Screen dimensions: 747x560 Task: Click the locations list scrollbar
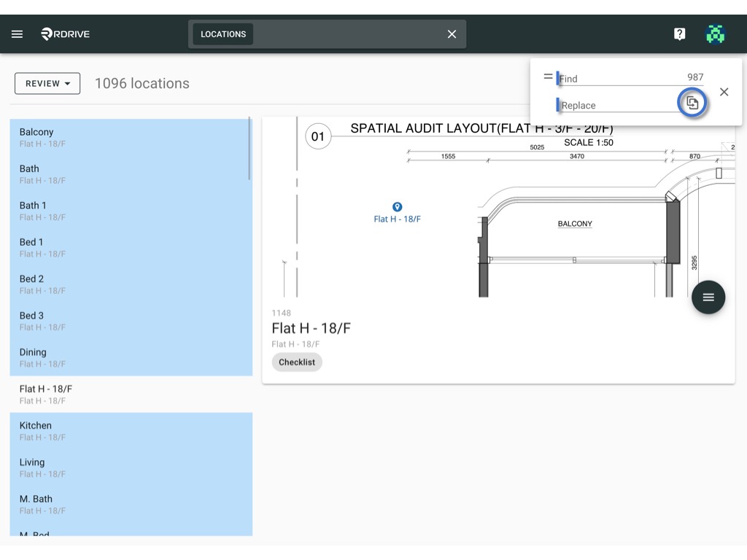(x=249, y=149)
